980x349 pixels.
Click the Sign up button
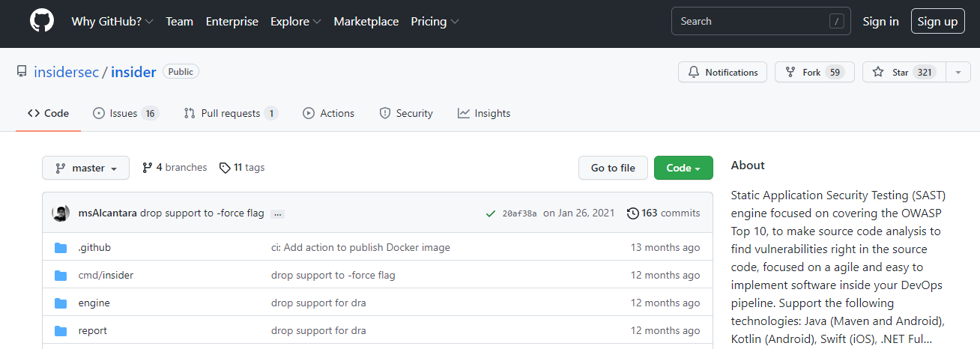[938, 21]
